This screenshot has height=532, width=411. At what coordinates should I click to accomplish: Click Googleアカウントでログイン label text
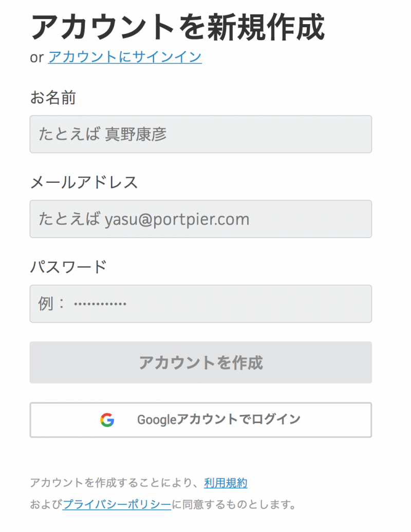coord(219,420)
